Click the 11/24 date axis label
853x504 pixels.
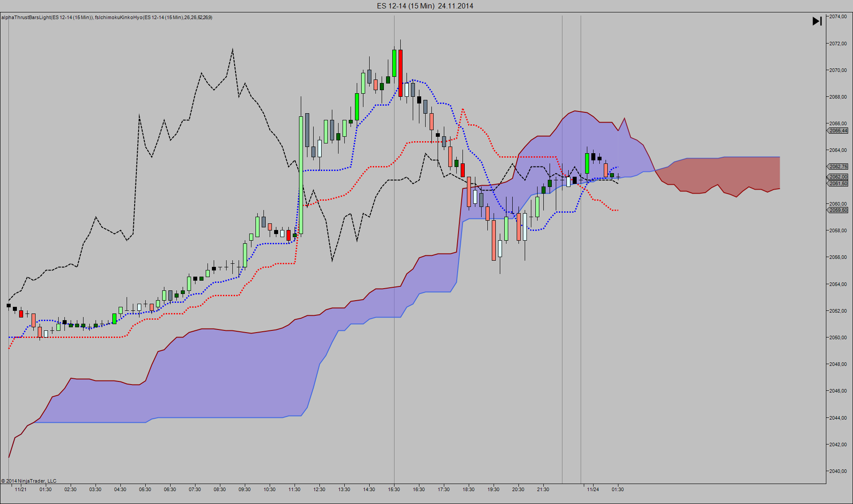tap(593, 489)
